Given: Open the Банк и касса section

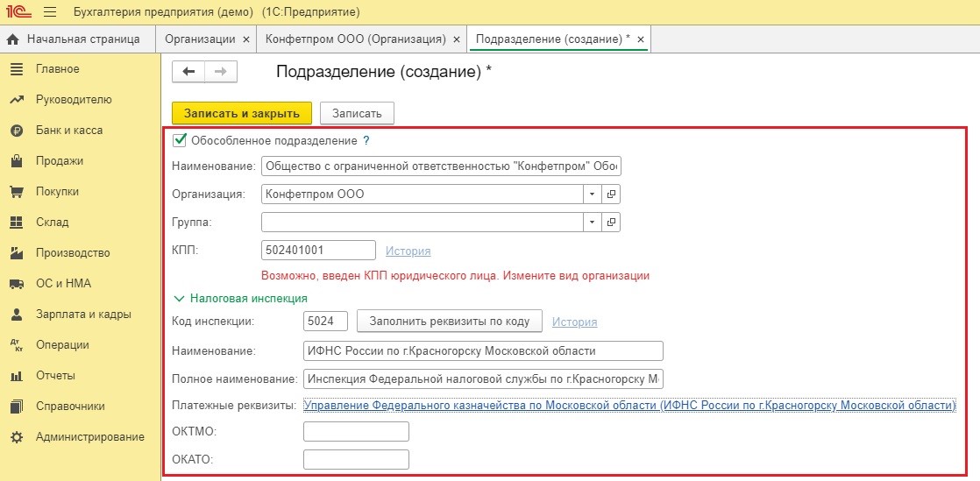Looking at the screenshot, I should [x=68, y=131].
